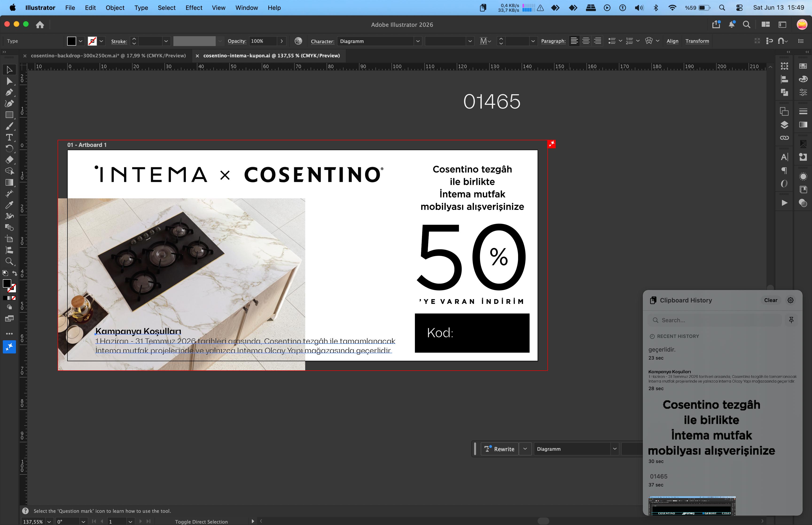Select the Gradient tool in toolbar

[x=9, y=182]
